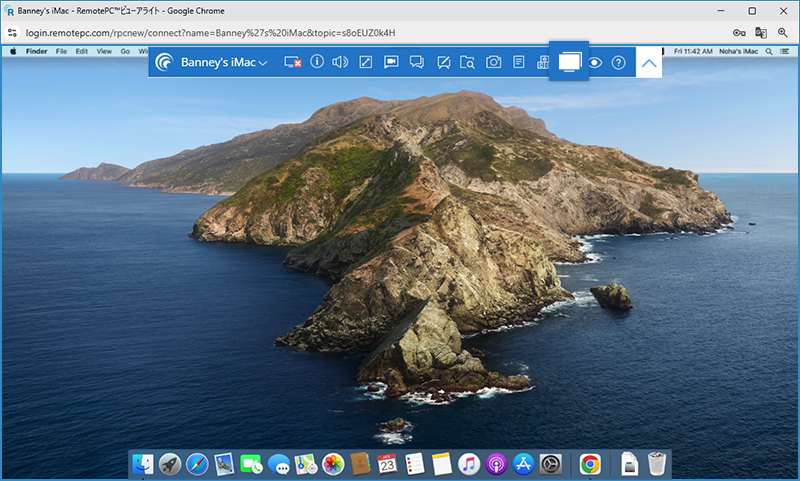Open sticky notes from the toolbar
The width and height of the screenshot is (800, 481).
pos(519,62)
